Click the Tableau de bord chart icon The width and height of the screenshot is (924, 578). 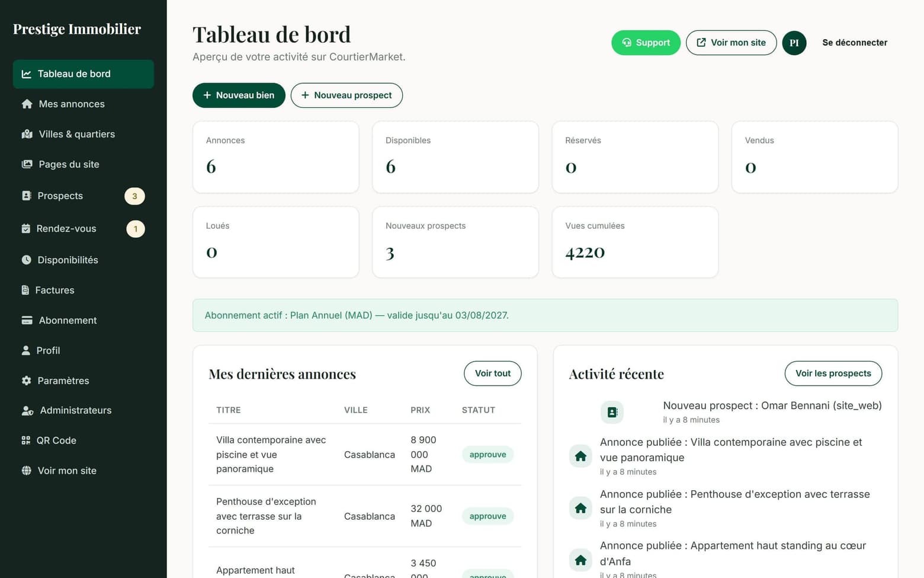point(27,74)
